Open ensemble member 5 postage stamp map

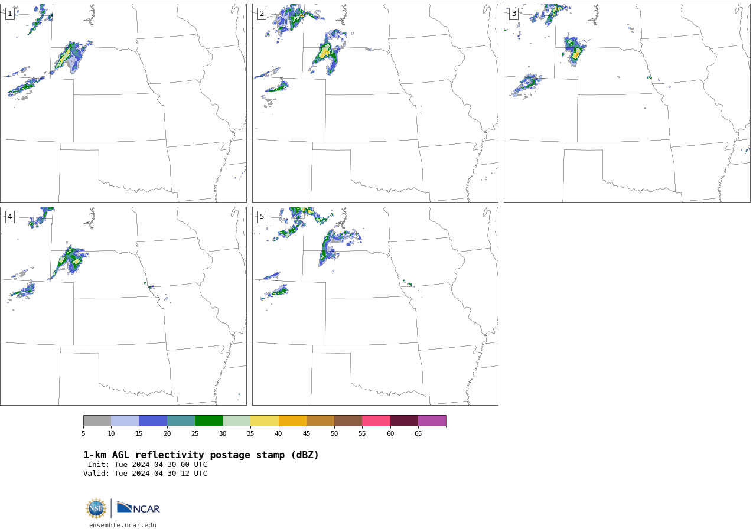[375, 306]
